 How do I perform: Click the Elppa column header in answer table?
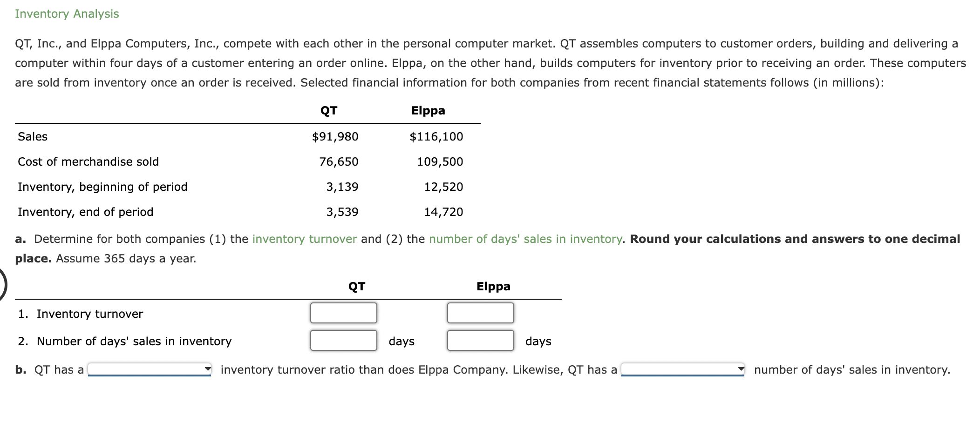coord(492,286)
